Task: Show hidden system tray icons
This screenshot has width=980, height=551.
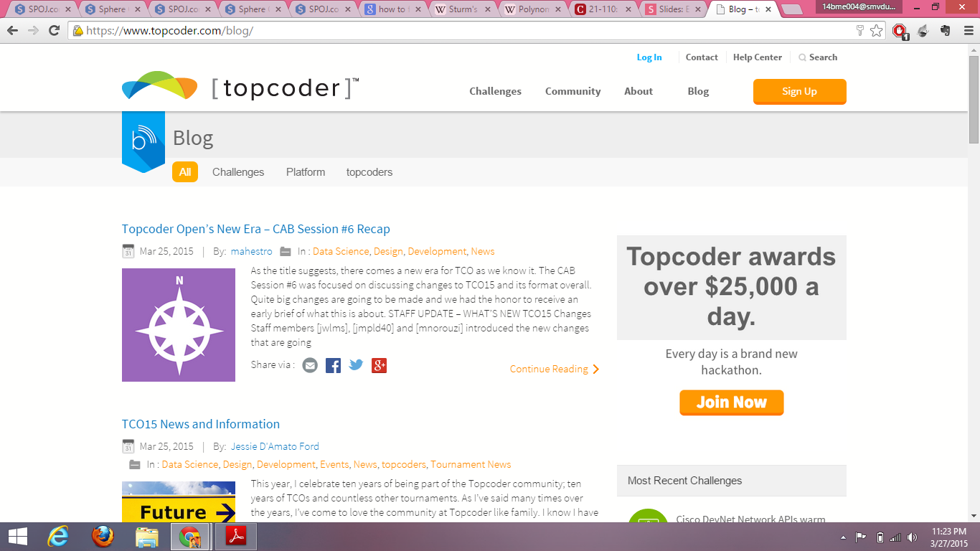Action: (x=843, y=537)
